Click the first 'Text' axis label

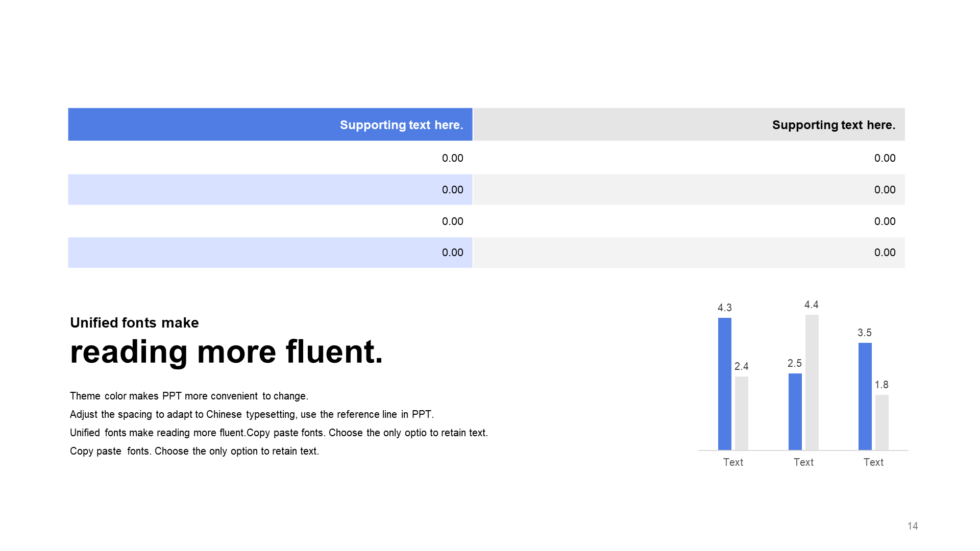pyautogui.click(x=733, y=462)
